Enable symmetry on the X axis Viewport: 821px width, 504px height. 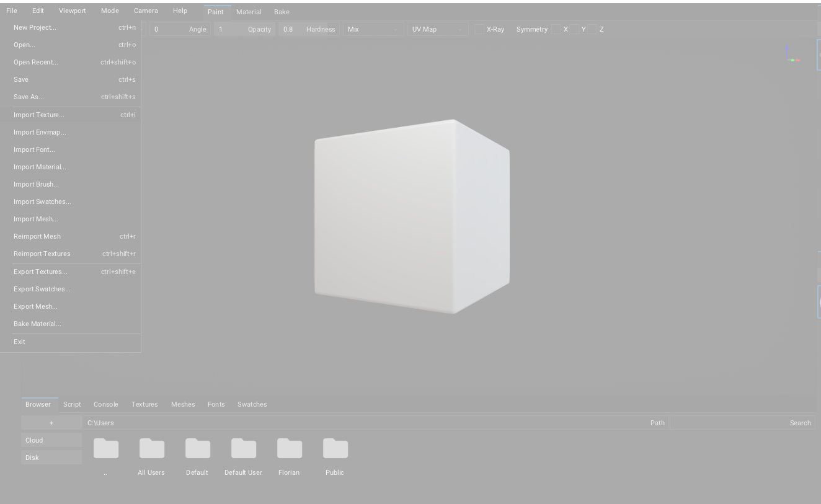556,29
